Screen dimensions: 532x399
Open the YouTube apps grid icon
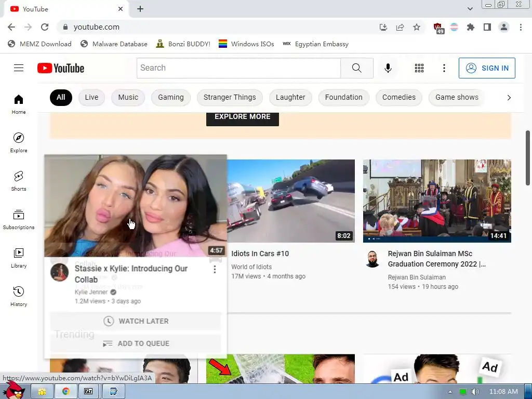419,68
